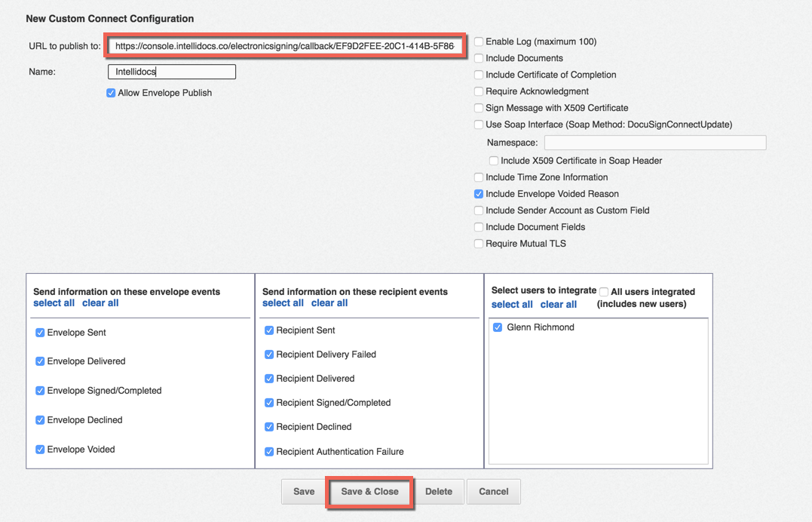Check Include Certificate of Completion
The image size is (812, 522).
479,75
